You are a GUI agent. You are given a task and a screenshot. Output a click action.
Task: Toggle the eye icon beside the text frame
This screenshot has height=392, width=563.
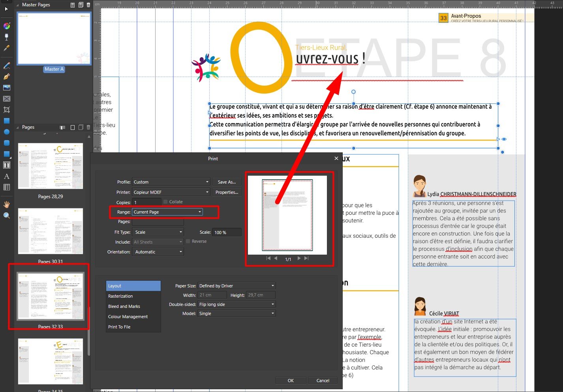504,139
